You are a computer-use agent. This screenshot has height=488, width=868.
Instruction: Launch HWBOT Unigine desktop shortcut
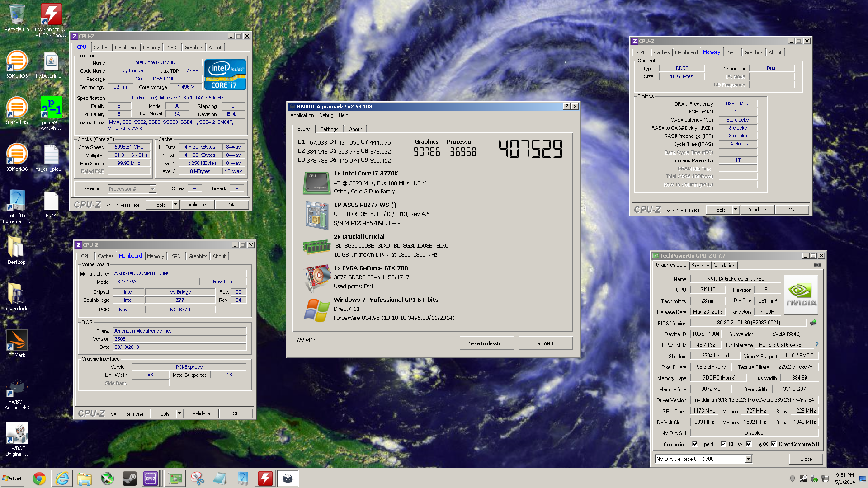[x=17, y=439]
